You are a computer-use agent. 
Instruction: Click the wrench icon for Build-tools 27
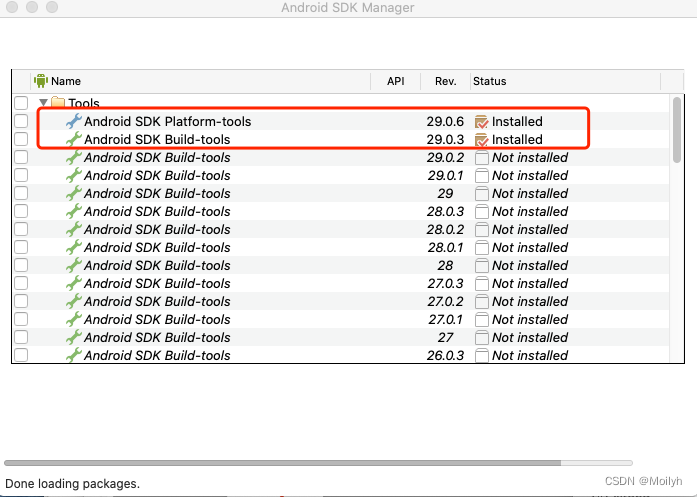coord(74,337)
